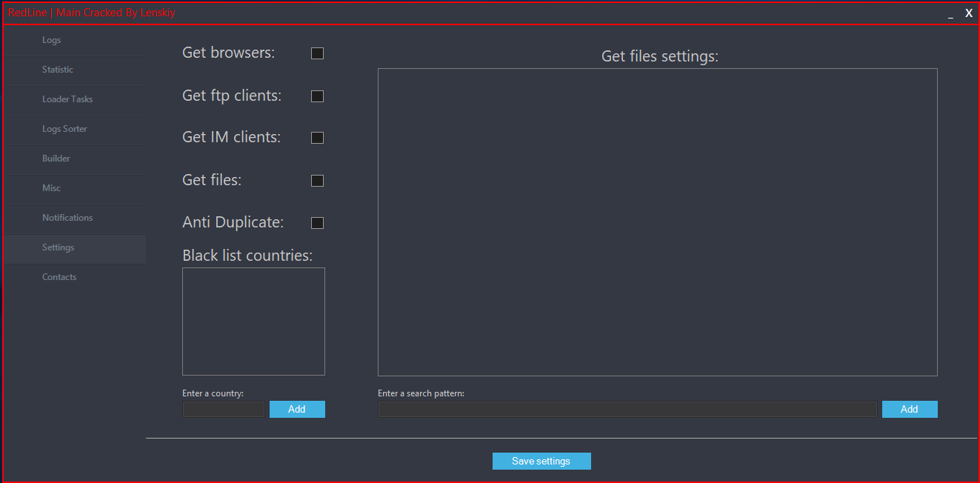Open the Notifications page
Image resolution: width=980 pixels, height=483 pixels.
click(67, 218)
